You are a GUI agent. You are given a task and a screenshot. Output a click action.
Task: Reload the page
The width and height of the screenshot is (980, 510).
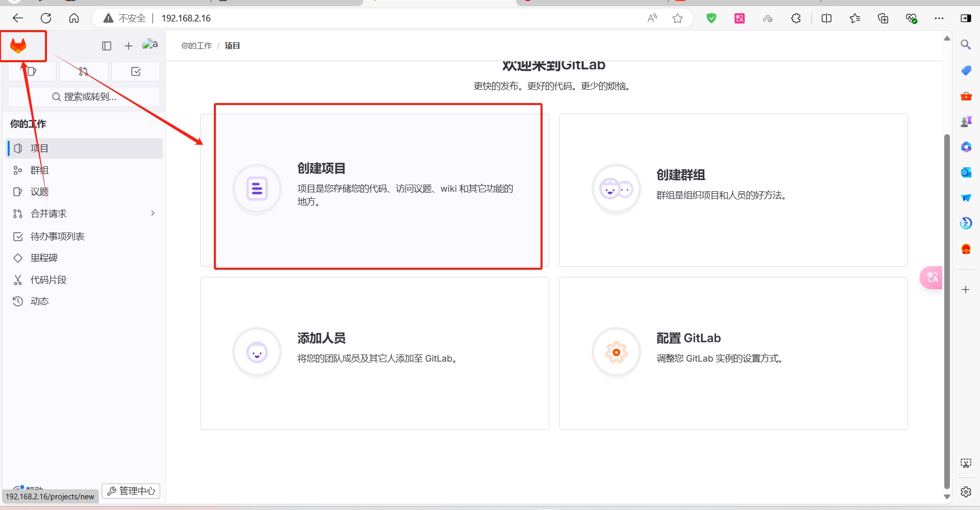[x=46, y=18]
